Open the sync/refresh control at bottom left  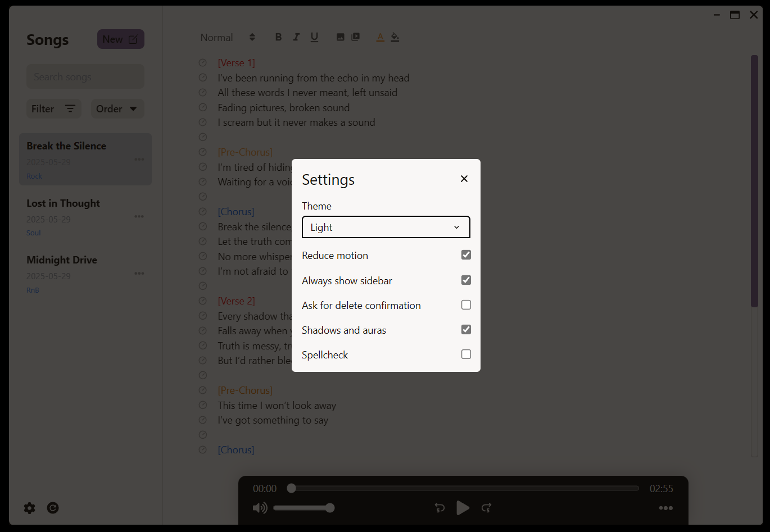(x=53, y=508)
